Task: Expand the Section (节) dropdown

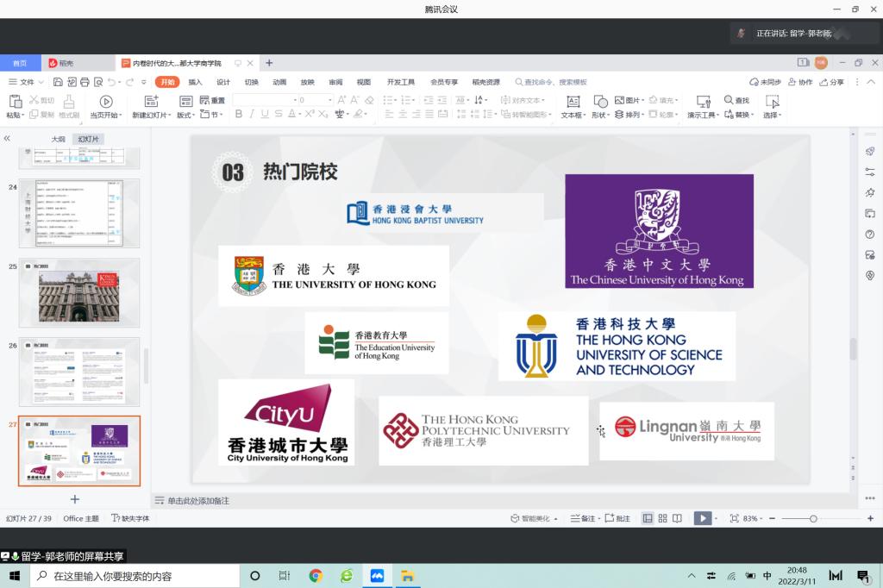Action: [222, 115]
